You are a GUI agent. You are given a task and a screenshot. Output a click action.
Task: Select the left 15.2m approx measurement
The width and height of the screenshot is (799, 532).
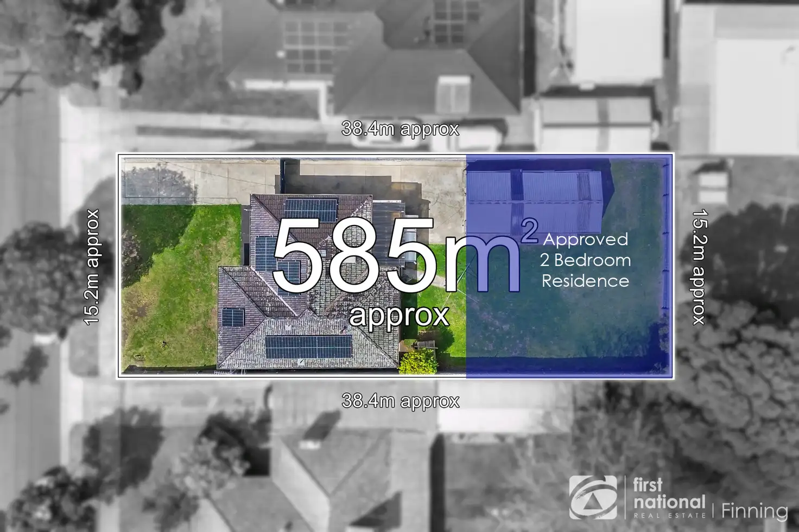(x=92, y=267)
